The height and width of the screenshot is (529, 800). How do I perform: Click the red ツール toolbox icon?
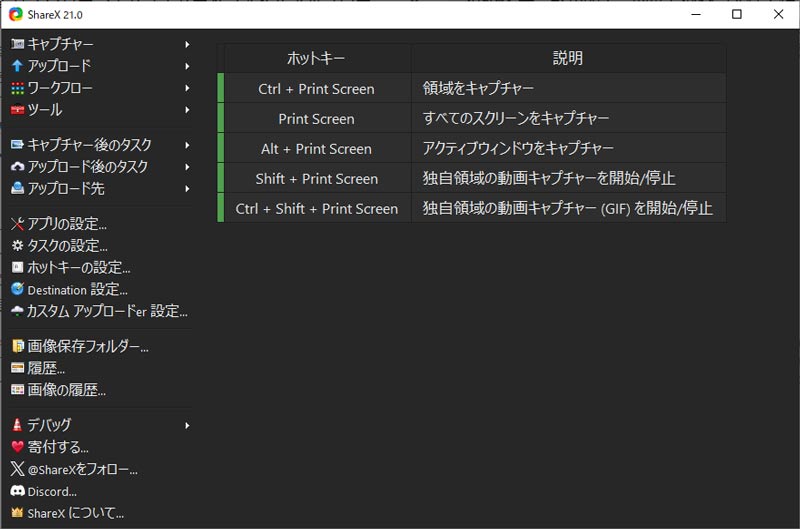pos(17,110)
